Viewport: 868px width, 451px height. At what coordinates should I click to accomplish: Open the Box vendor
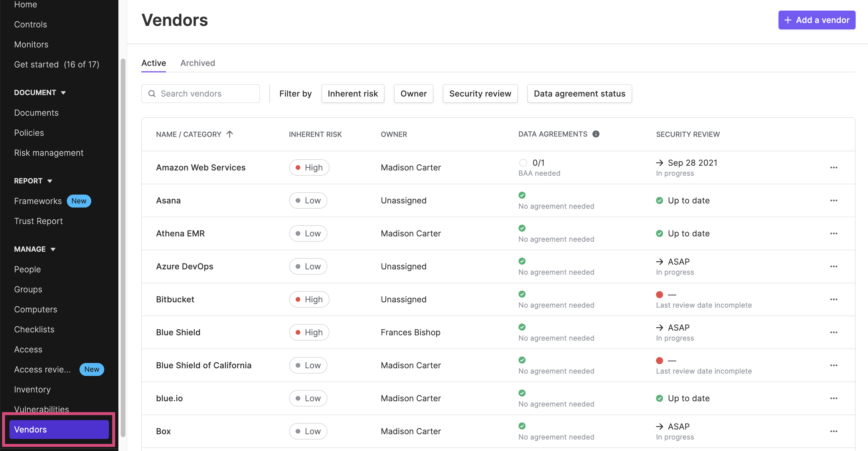tap(163, 432)
